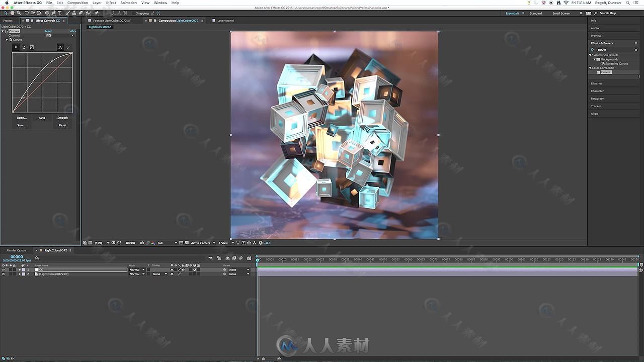Toggle the Curves property stopwatch
644x362 pixels.
click(11, 40)
